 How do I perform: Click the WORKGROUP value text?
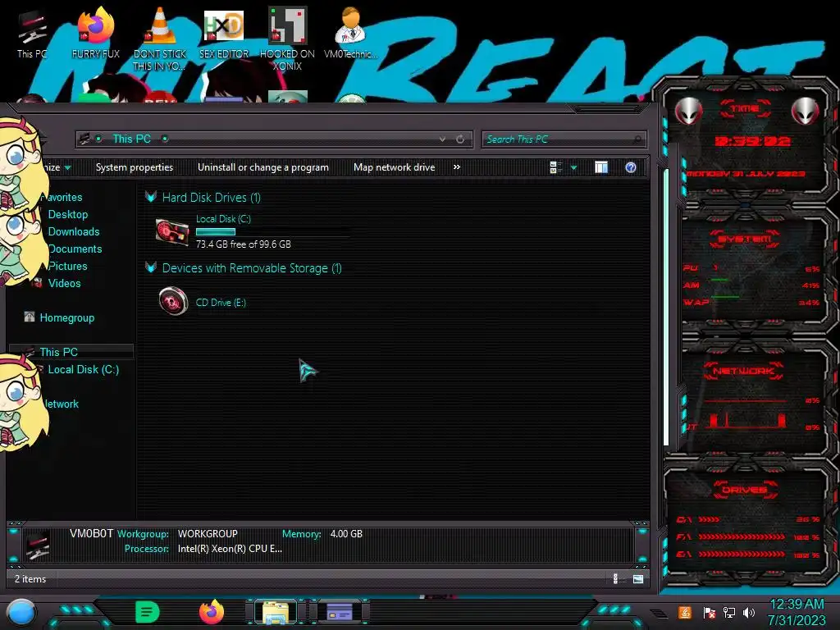[x=208, y=534]
